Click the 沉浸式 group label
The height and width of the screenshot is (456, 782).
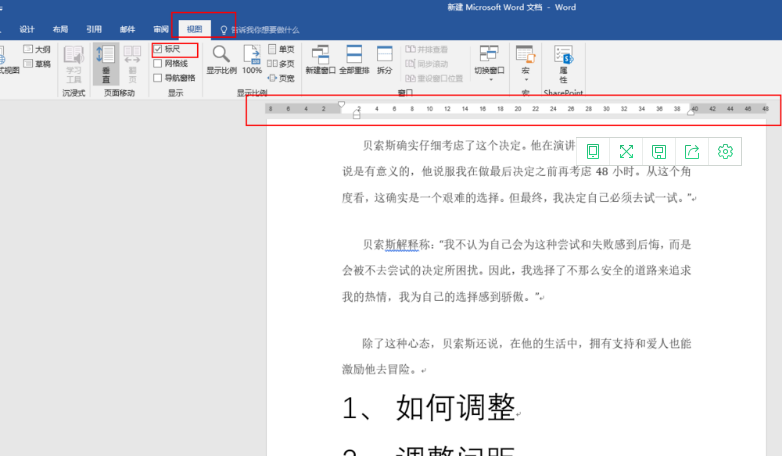pos(73,93)
